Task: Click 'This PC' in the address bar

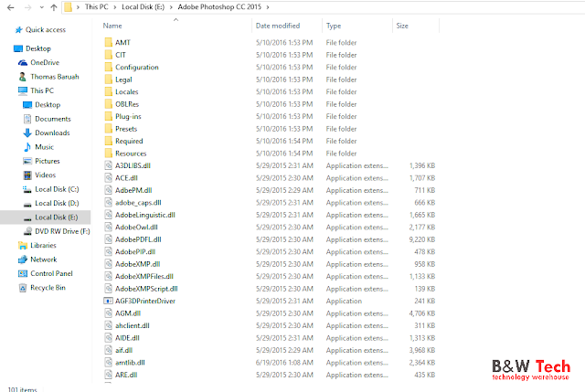Action: (96, 7)
